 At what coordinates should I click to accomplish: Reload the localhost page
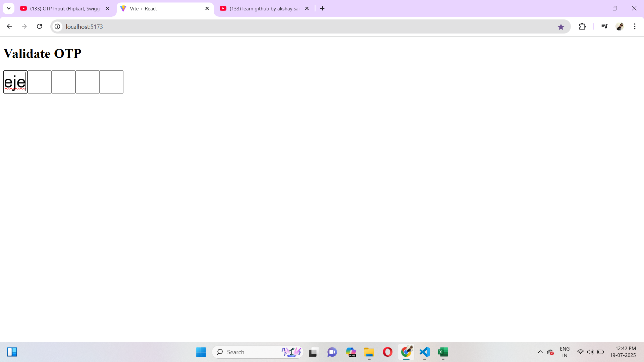39,26
